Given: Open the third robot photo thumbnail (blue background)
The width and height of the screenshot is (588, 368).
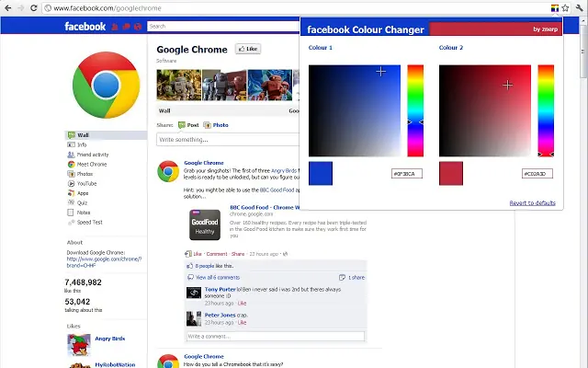Looking at the screenshot, I should click(x=270, y=85).
